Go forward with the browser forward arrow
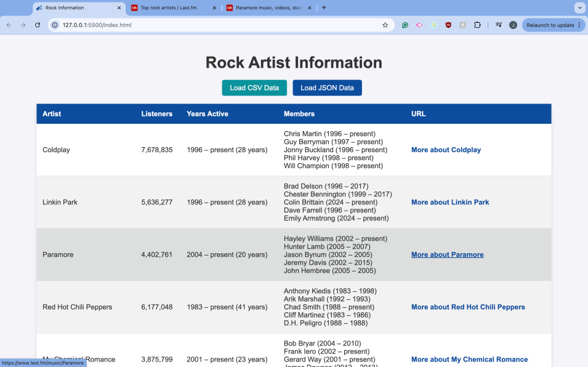Image resolution: width=588 pixels, height=367 pixels. [x=23, y=25]
